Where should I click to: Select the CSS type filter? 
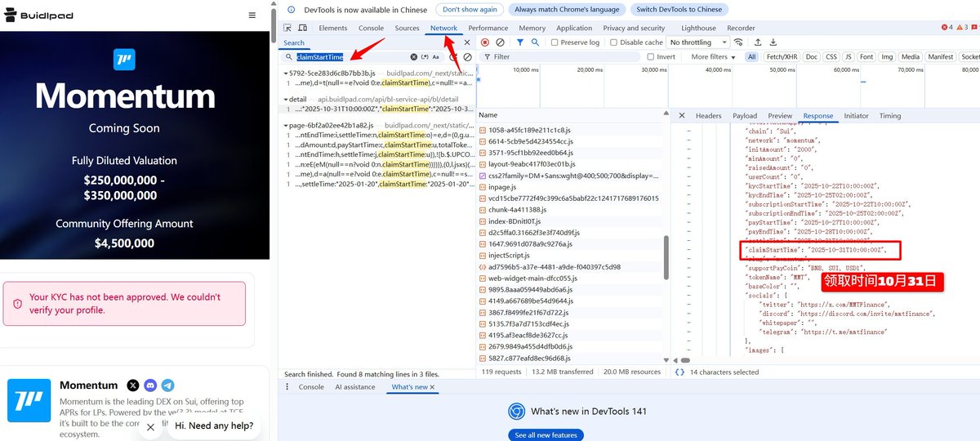coord(831,57)
